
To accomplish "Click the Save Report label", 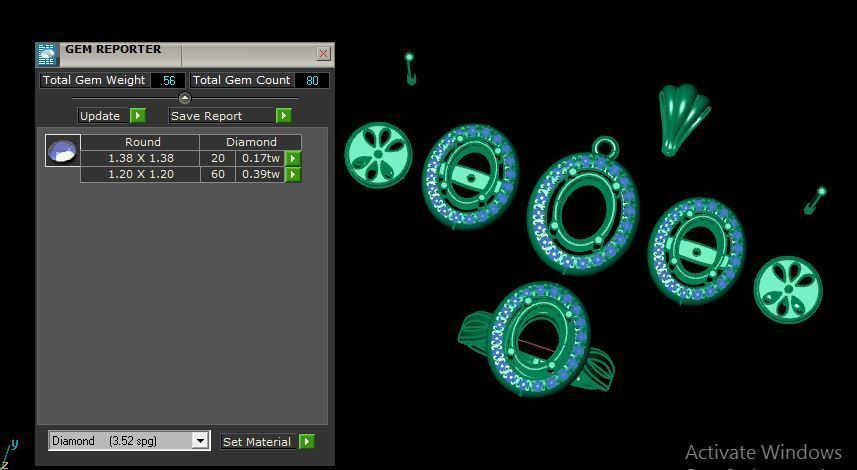I will coord(222,116).
